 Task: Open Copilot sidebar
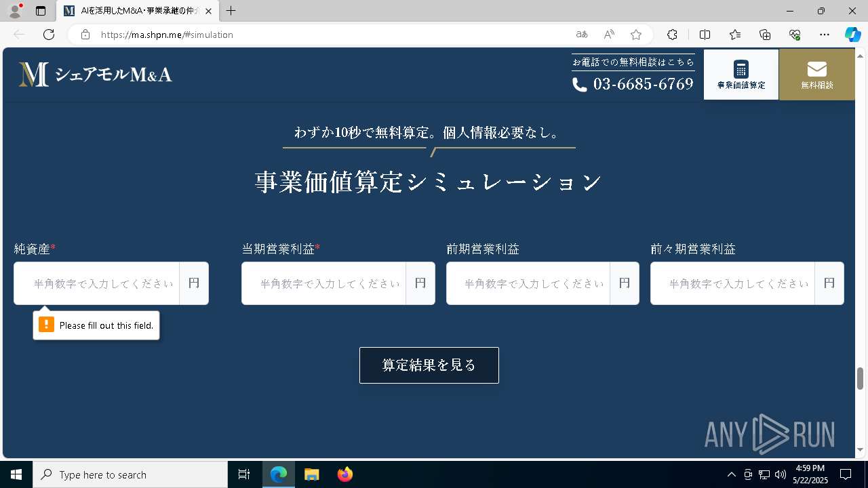coord(852,35)
